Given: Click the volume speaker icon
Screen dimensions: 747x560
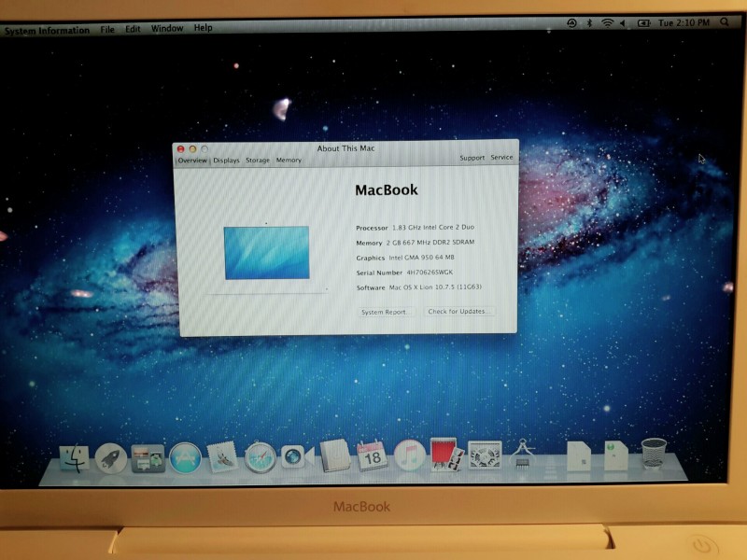Looking at the screenshot, I should [623, 22].
